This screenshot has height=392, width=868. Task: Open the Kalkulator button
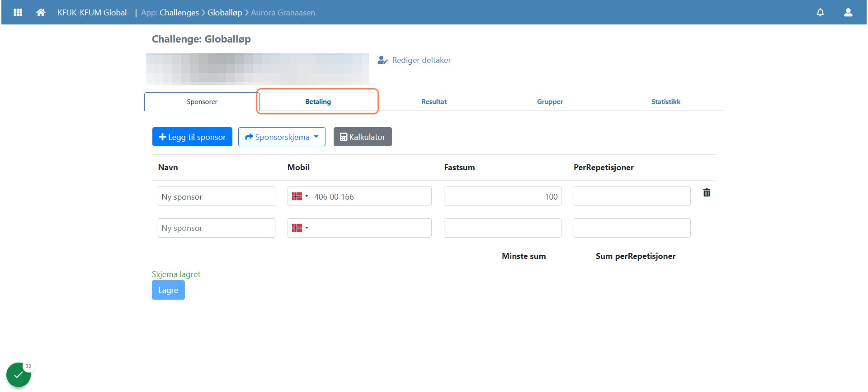click(x=363, y=137)
